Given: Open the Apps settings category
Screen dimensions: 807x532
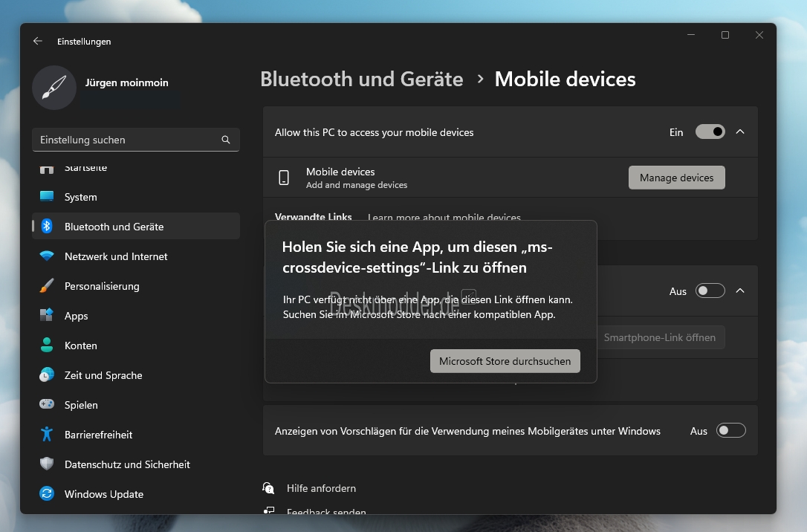Looking at the screenshot, I should pyautogui.click(x=136, y=316).
